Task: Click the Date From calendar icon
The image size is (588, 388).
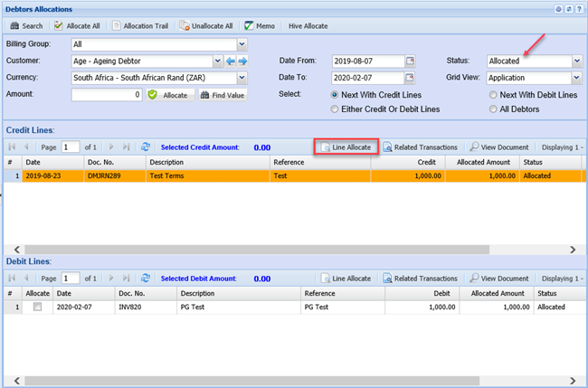Action: pyautogui.click(x=410, y=61)
